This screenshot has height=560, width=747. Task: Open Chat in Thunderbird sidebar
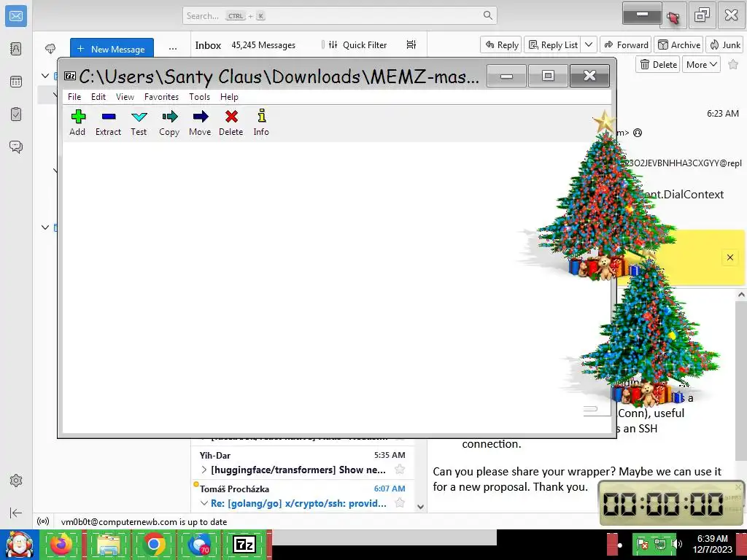[16, 147]
